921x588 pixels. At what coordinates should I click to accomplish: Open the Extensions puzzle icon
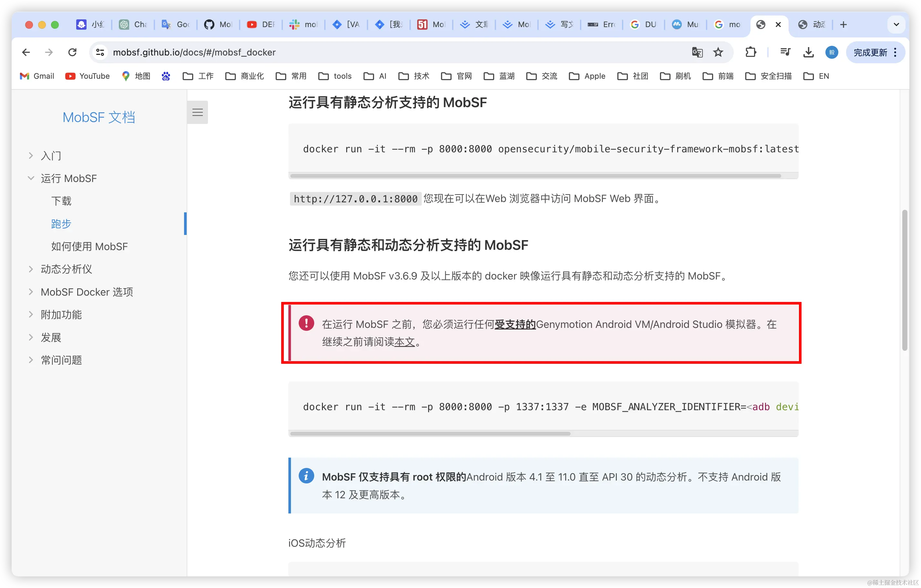point(750,52)
